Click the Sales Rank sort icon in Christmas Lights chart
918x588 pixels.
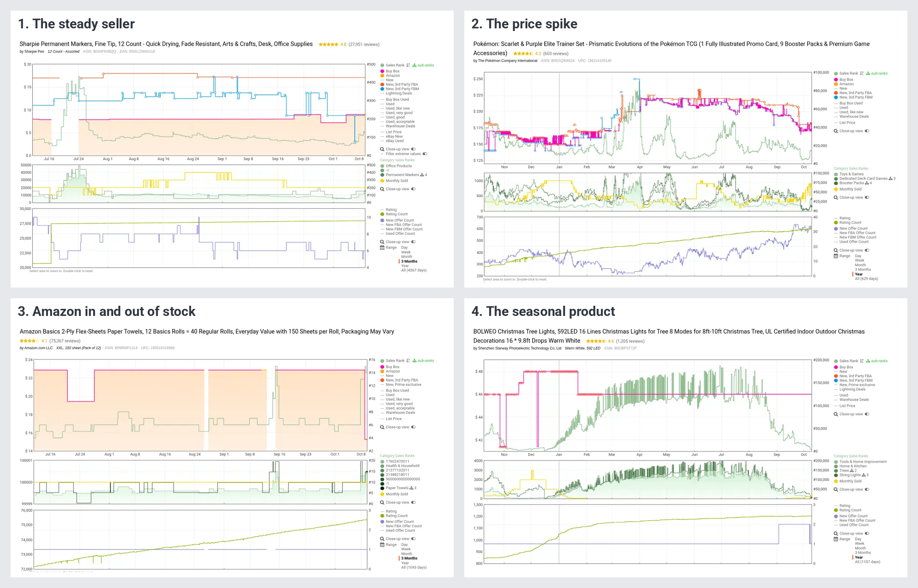pyautogui.click(x=862, y=361)
